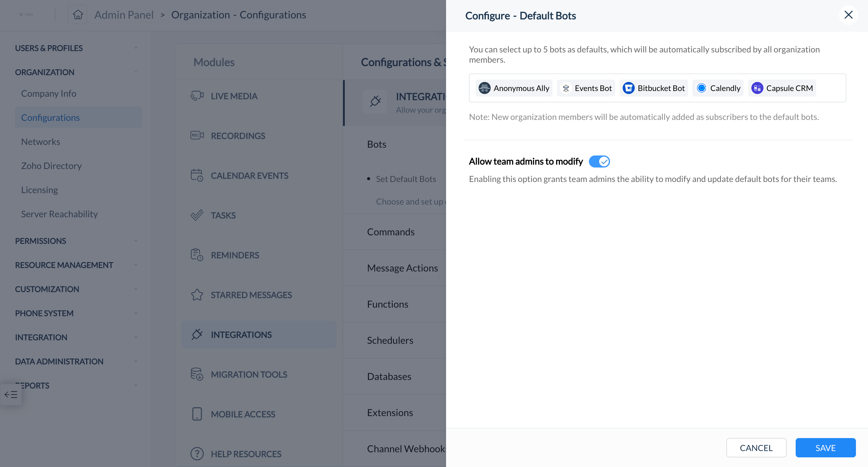This screenshot has height=467, width=868.
Task: Click the Live Media module icon
Action: coord(197,96)
